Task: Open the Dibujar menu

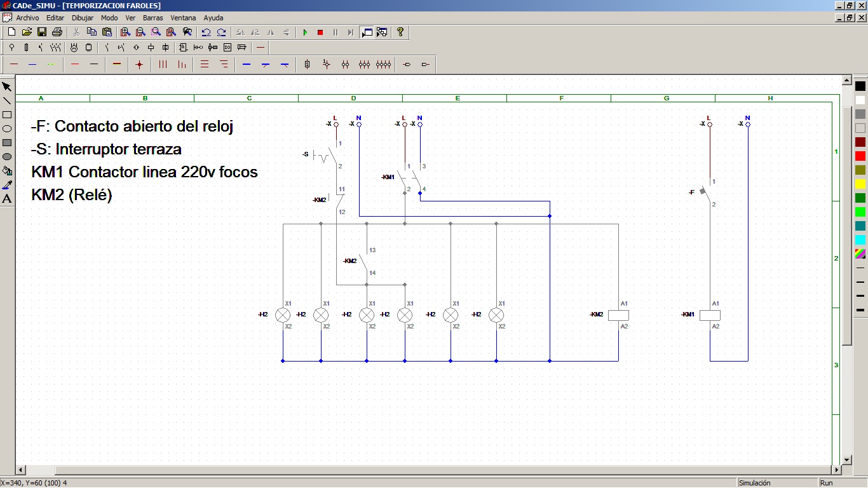Action: click(x=82, y=18)
